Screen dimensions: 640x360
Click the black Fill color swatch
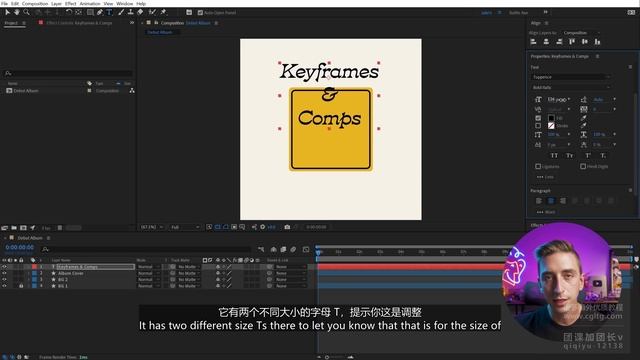tap(551, 118)
